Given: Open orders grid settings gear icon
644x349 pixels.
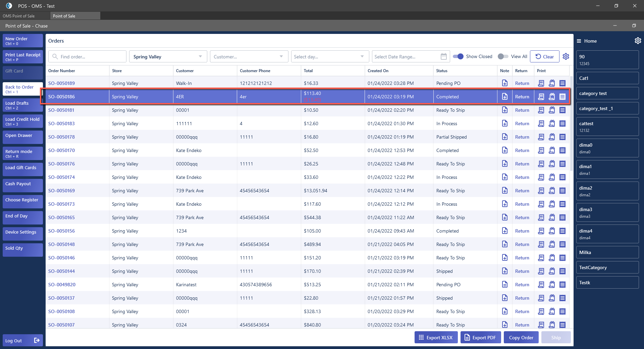Looking at the screenshot, I should click(566, 56).
